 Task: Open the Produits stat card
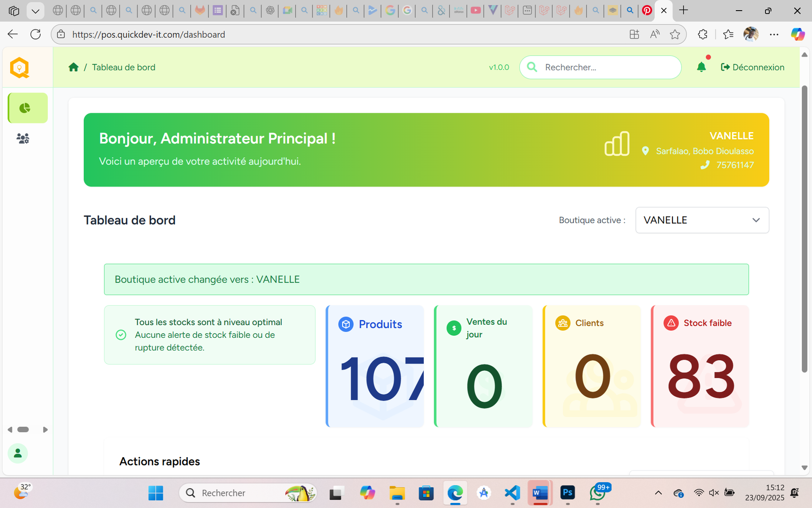[375, 366]
